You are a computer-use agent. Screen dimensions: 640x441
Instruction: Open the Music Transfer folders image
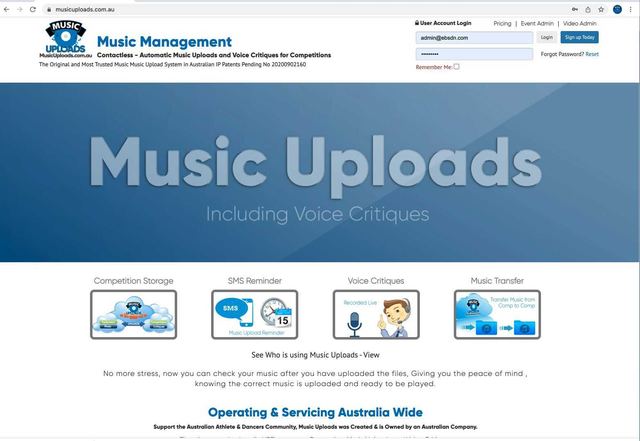pyautogui.click(x=497, y=314)
